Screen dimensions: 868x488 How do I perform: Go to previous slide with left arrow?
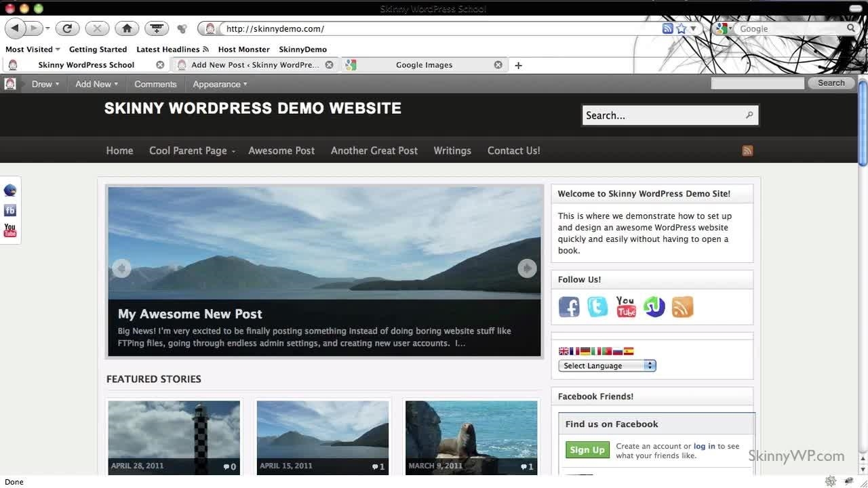121,268
